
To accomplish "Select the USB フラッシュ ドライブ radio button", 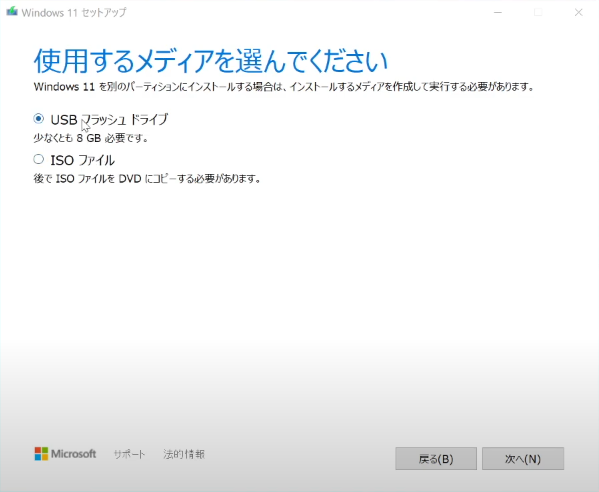I will (x=39, y=119).
